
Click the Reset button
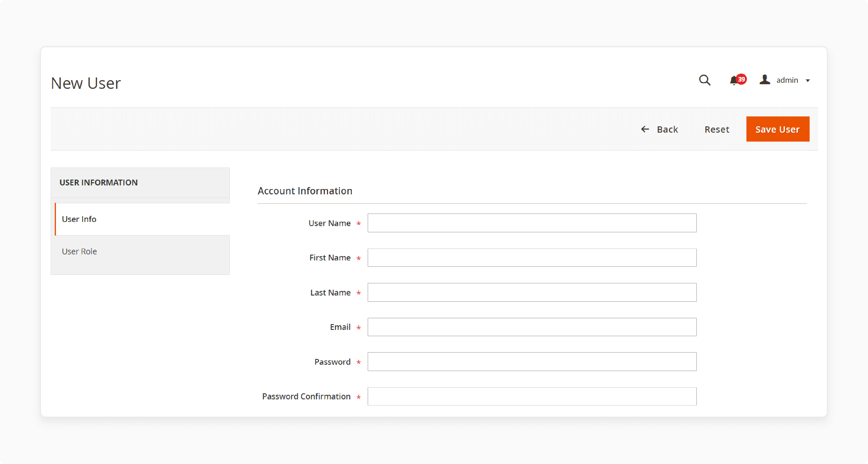717,129
